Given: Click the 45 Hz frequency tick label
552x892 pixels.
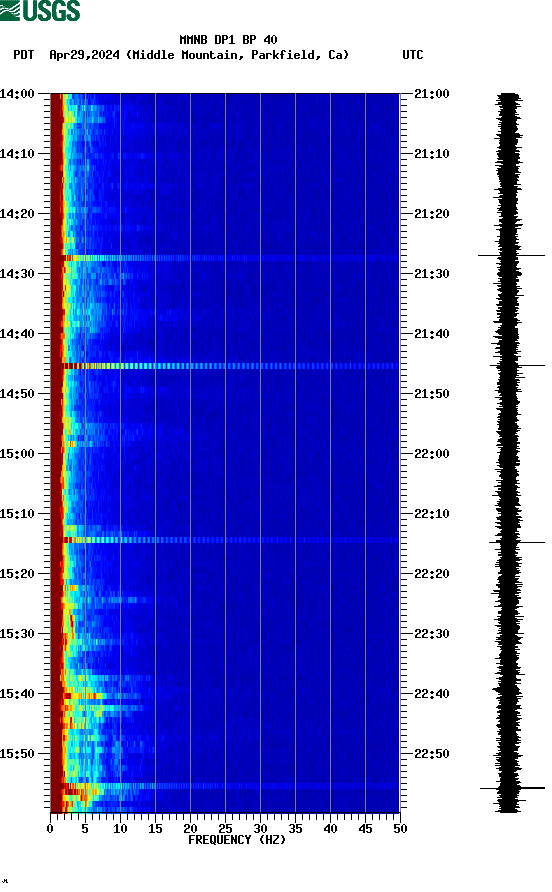Looking at the screenshot, I should [365, 829].
